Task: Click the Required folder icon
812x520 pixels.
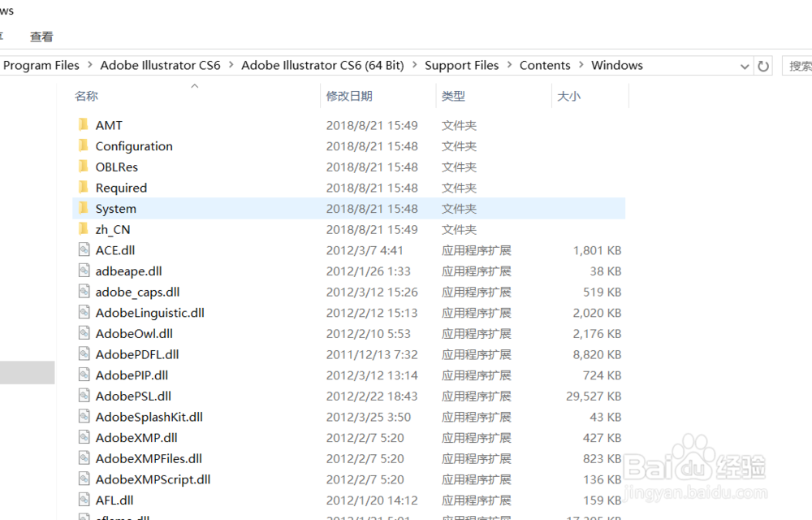Action: [83, 187]
